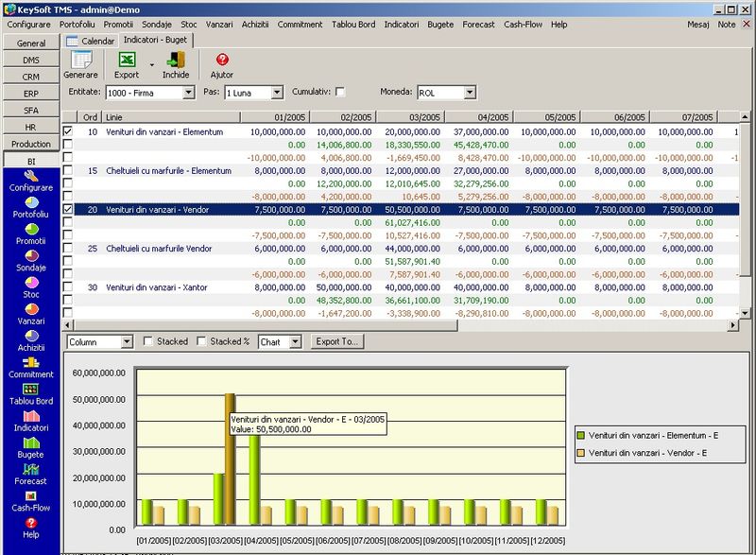756x555 pixels.
Task: Click the KeySoft TMS title bar icon
Action: (9, 9)
